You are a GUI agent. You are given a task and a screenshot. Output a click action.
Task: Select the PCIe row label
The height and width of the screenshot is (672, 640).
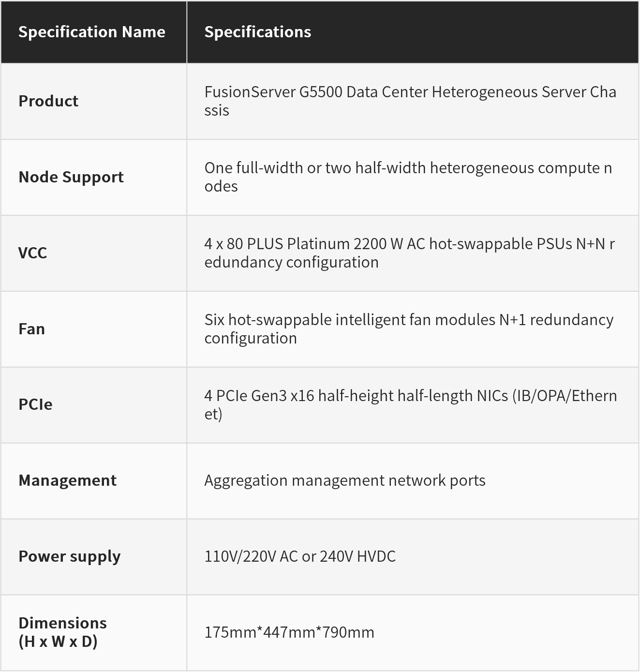pos(35,404)
